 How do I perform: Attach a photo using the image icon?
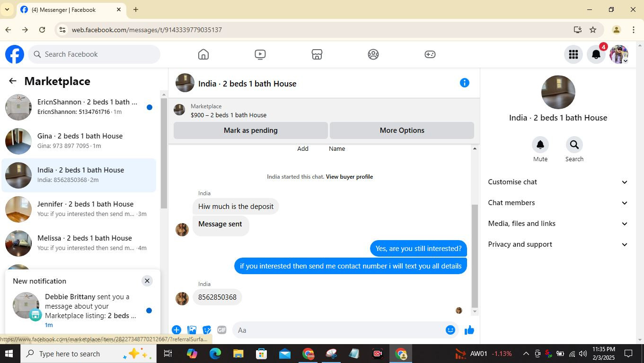pos(192,330)
